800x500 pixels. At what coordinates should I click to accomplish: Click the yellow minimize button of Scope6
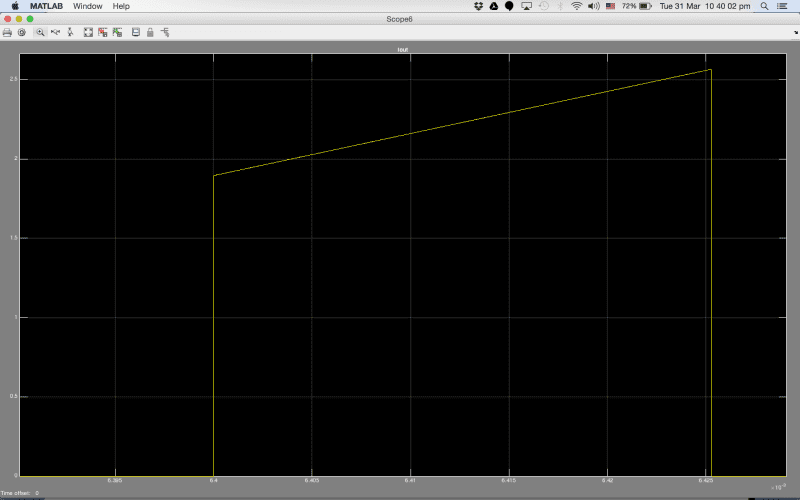(19, 19)
